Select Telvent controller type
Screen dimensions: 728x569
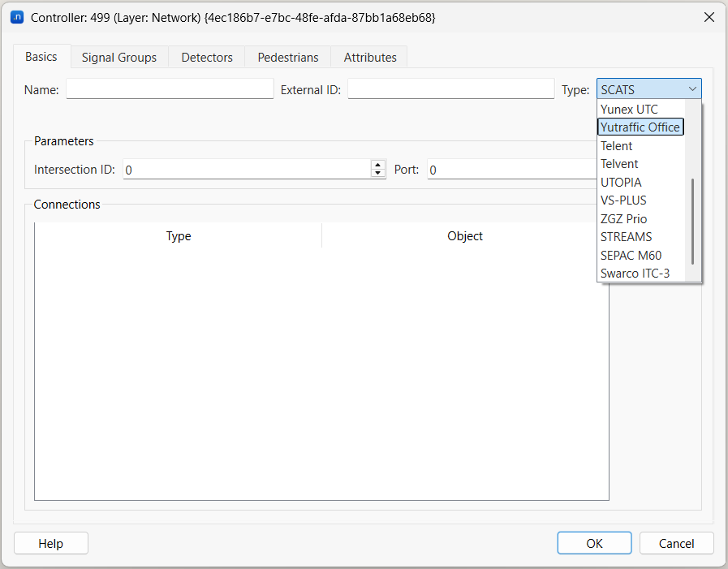(x=640, y=164)
